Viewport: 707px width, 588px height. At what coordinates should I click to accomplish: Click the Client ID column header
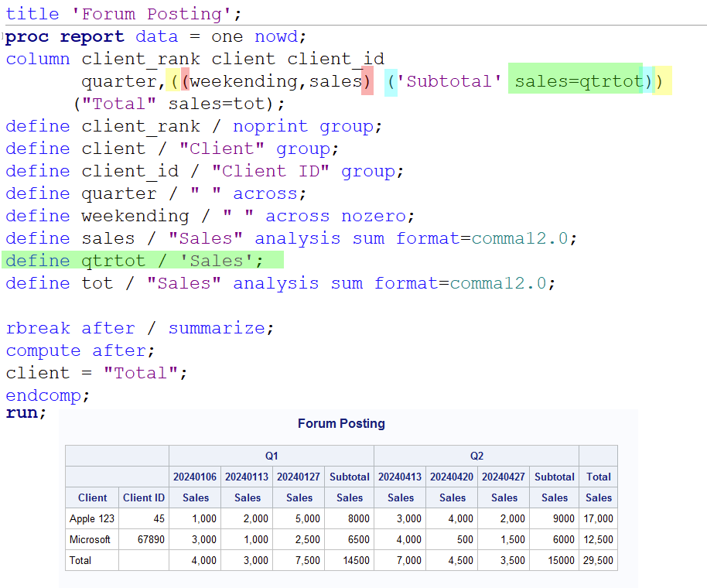pyautogui.click(x=144, y=497)
